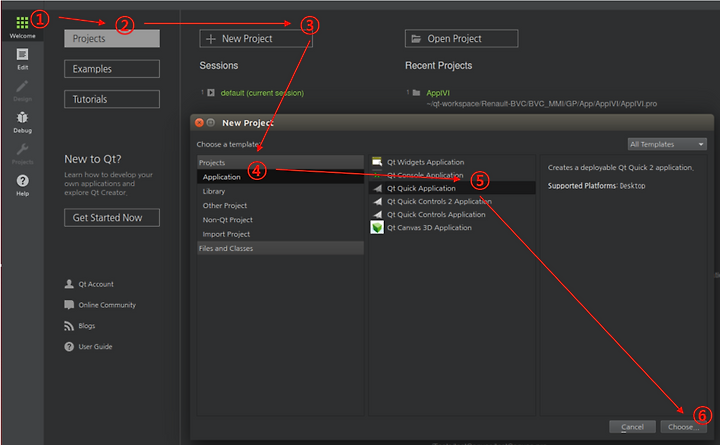The image size is (720, 445).
Task: Select Qt Quick Controls Application template
Action: point(452,214)
